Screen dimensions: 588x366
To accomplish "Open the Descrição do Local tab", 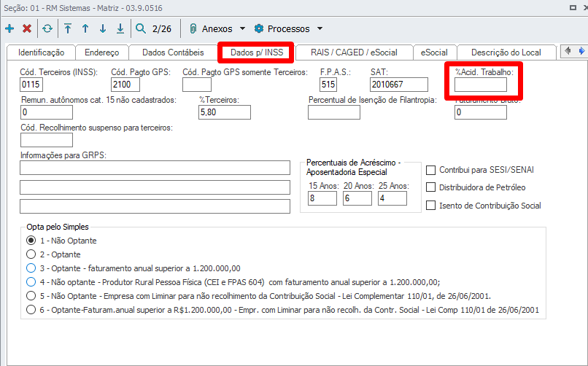I will pyautogui.click(x=506, y=52).
